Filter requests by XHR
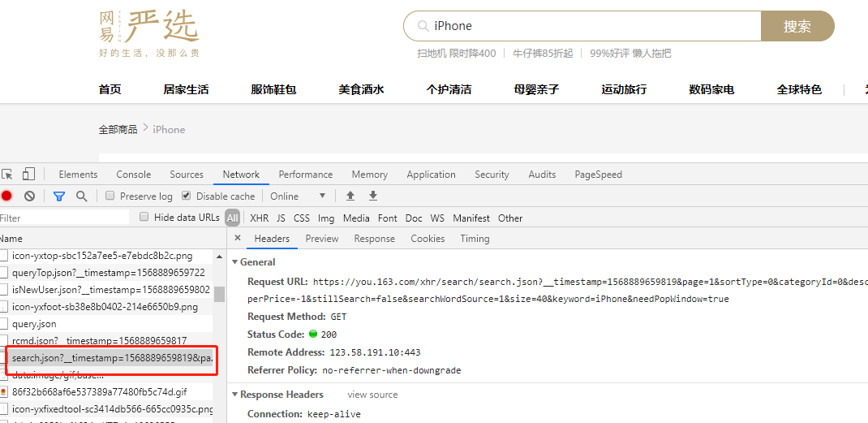868x423 pixels. [259, 218]
